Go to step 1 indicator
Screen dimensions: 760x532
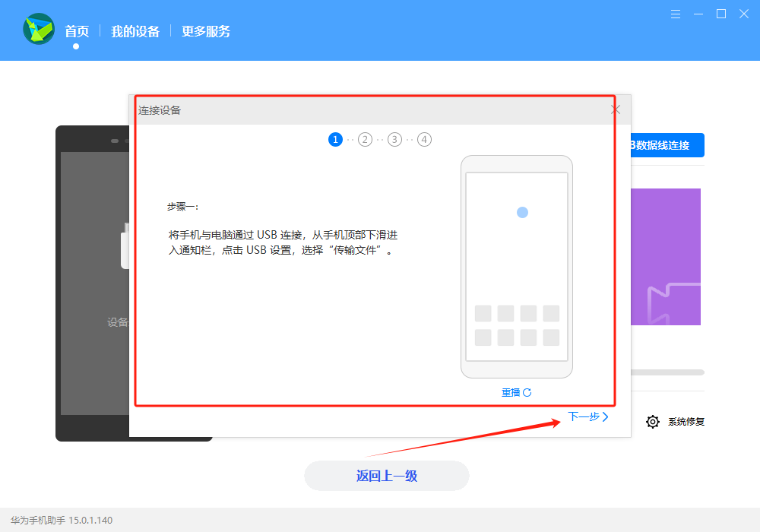point(335,140)
